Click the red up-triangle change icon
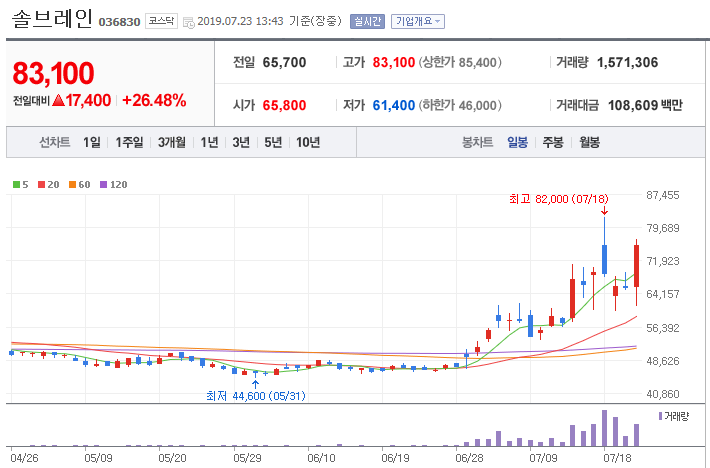The height and width of the screenshot is (468, 710). pos(58,100)
